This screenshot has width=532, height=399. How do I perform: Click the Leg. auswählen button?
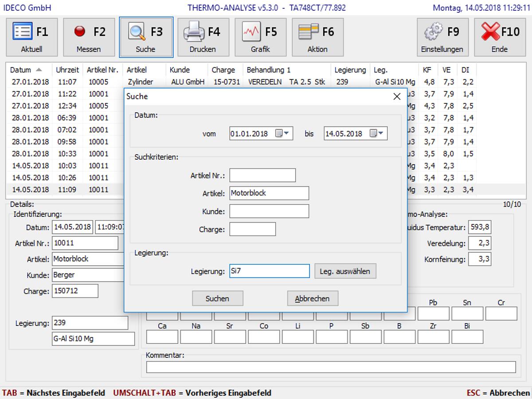pyautogui.click(x=345, y=271)
